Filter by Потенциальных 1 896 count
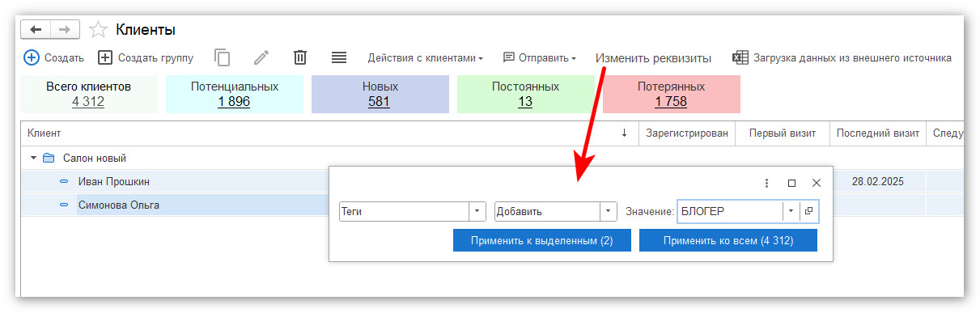Viewport: 980px width, 313px height. (234, 94)
